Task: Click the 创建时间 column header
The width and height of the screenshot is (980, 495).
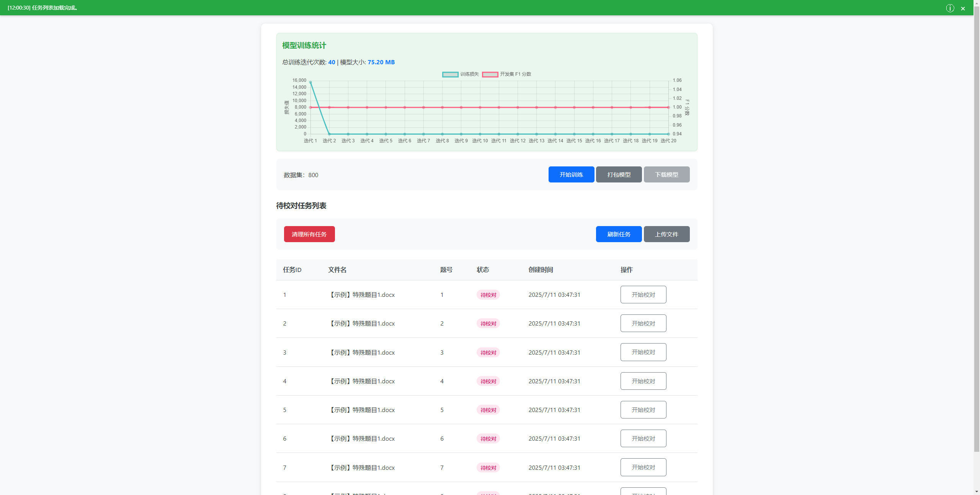Action: pos(541,270)
